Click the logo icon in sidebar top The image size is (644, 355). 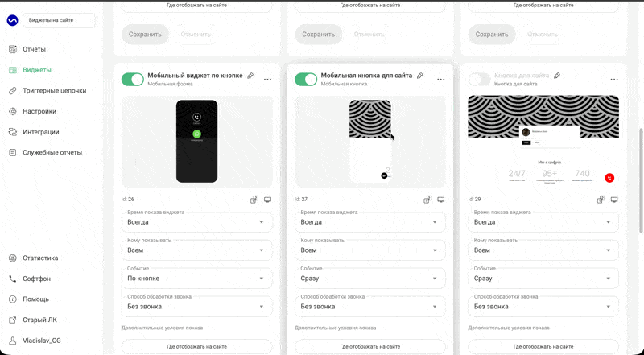coord(12,20)
